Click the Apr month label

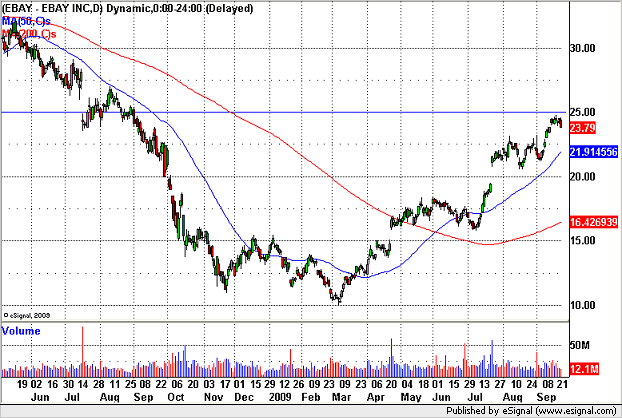pyautogui.click(x=375, y=397)
